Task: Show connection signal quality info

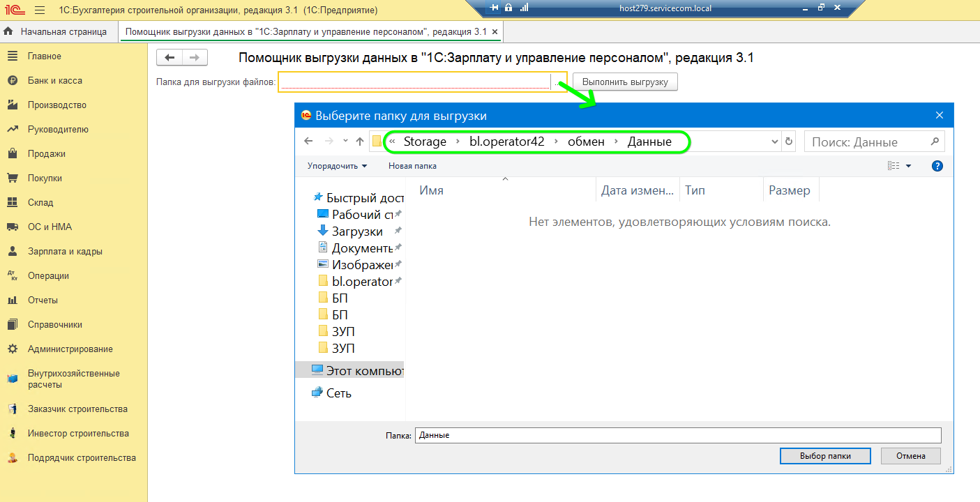Action: click(524, 8)
